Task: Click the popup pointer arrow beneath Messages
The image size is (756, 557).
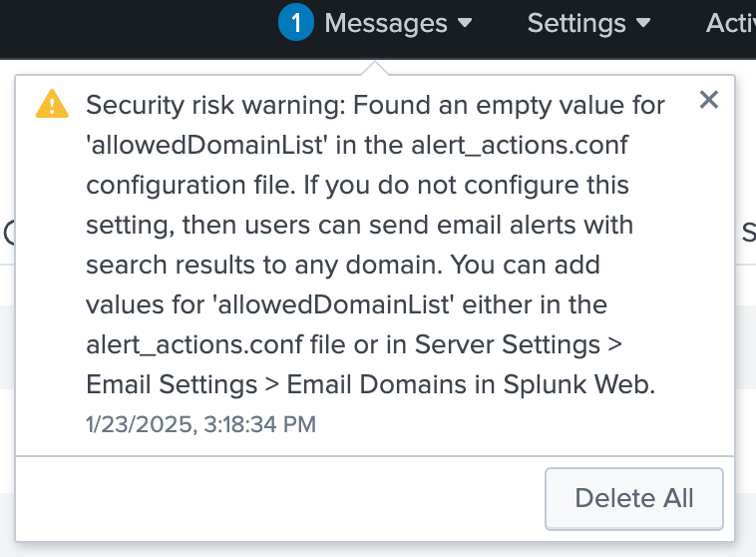Action: (x=375, y=69)
